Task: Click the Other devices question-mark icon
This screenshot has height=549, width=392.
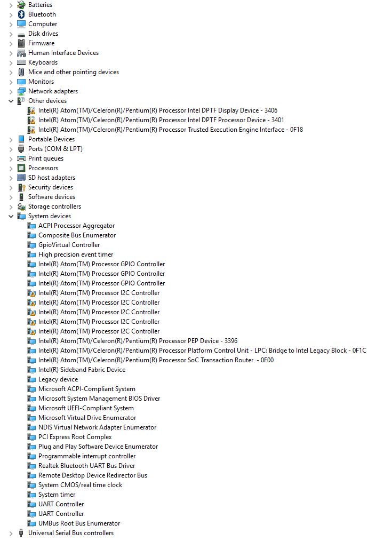Action: (21, 101)
